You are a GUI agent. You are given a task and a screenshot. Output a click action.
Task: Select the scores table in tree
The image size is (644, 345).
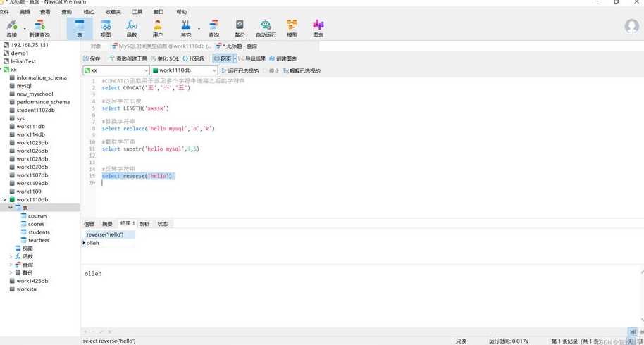(32, 224)
